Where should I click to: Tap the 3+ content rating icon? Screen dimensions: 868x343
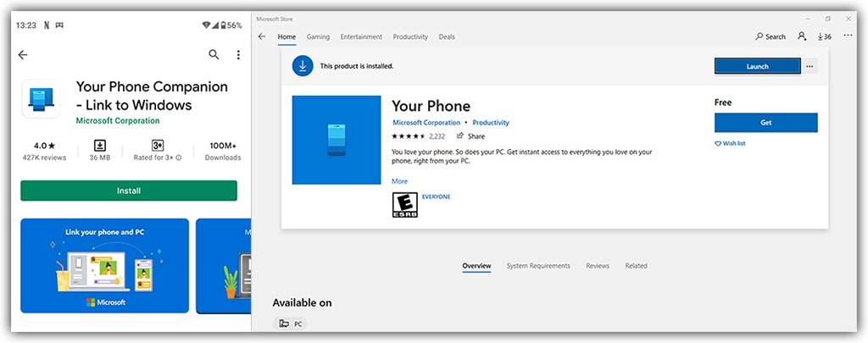pos(158,146)
